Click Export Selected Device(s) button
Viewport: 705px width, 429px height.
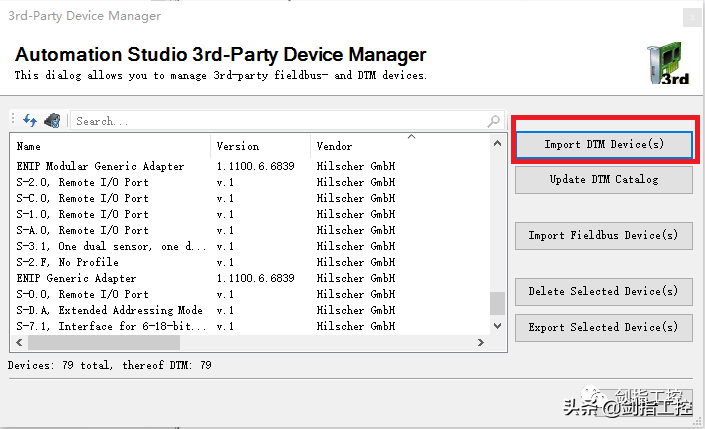603,327
